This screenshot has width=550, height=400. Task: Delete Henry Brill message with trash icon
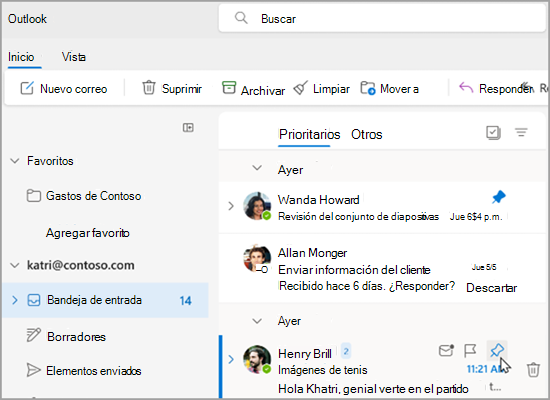[x=533, y=369]
